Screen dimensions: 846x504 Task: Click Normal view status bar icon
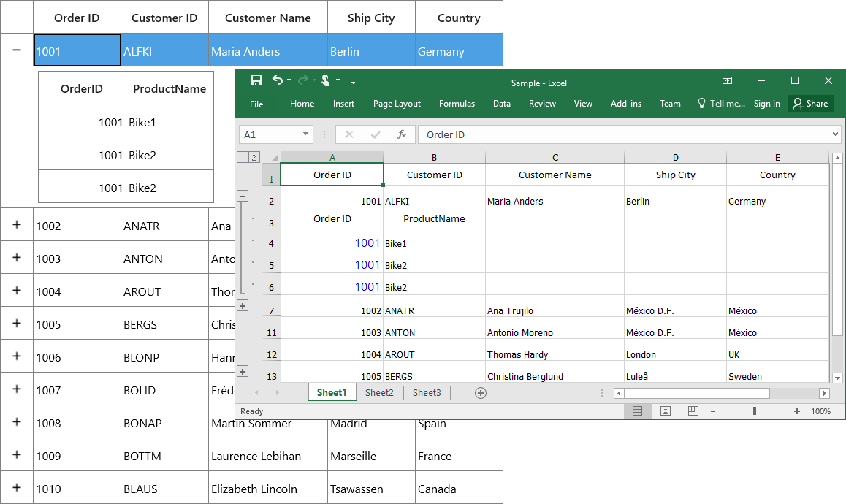pyautogui.click(x=637, y=411)
